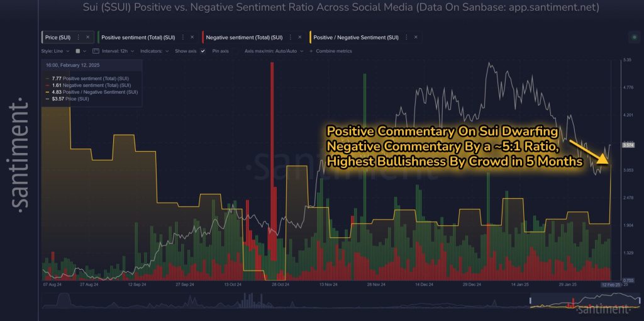Toggle the Show axis checkbox
The height and width of the screenshot is (321, 644).
tap(203, 51)
